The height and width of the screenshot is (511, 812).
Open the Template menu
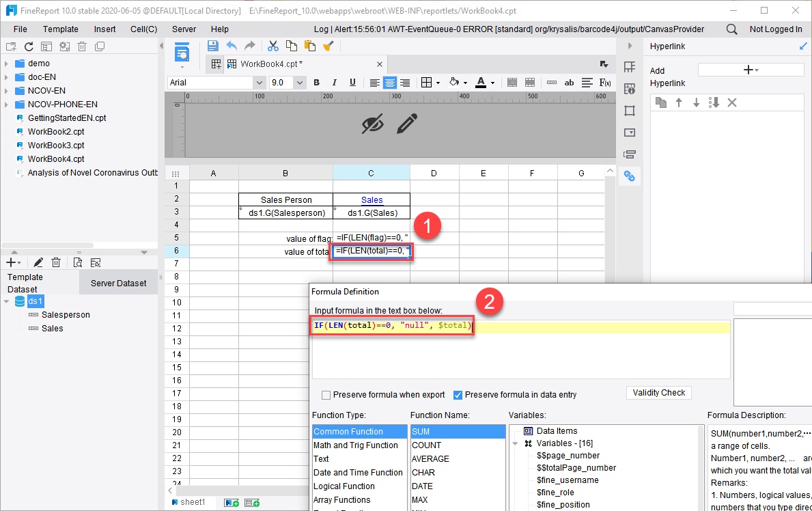60,29
